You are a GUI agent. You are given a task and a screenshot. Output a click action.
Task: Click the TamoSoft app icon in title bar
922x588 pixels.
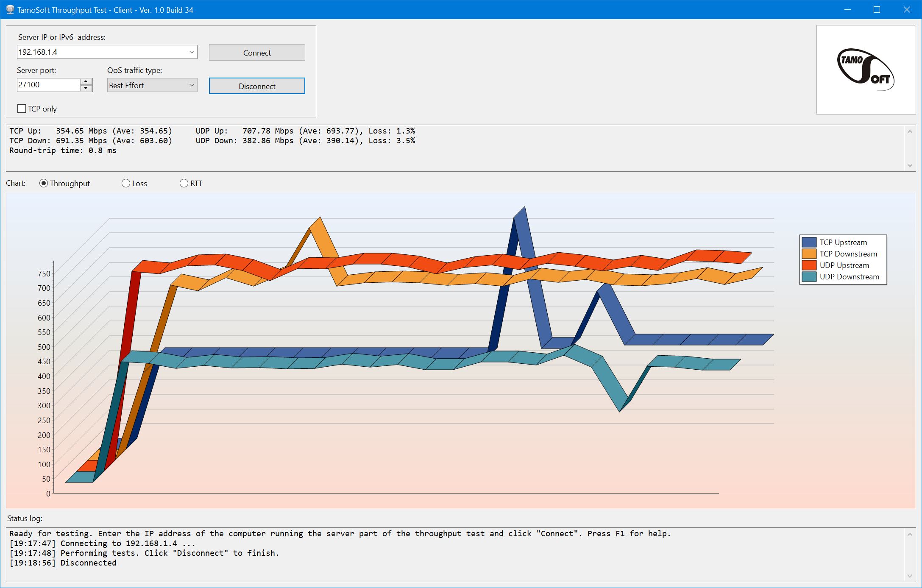[10, 9]
